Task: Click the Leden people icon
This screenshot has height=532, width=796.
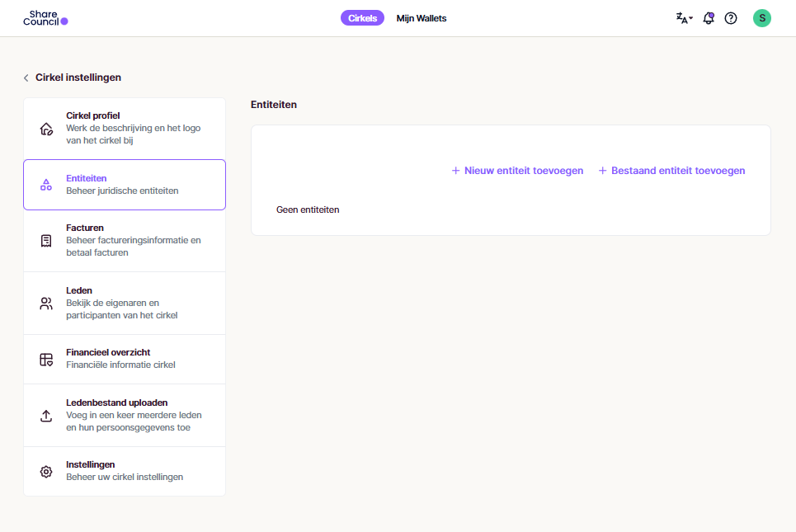Action: tap(46, 303)
